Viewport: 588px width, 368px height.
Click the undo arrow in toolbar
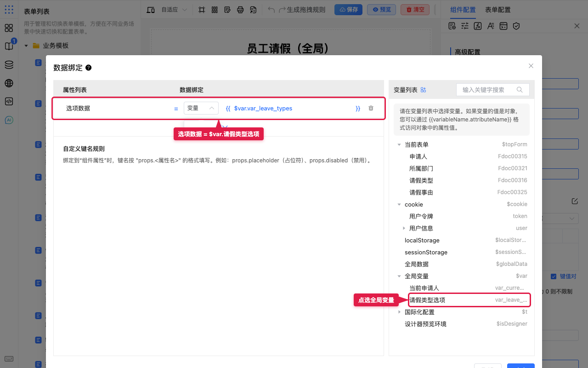point(271,10)
